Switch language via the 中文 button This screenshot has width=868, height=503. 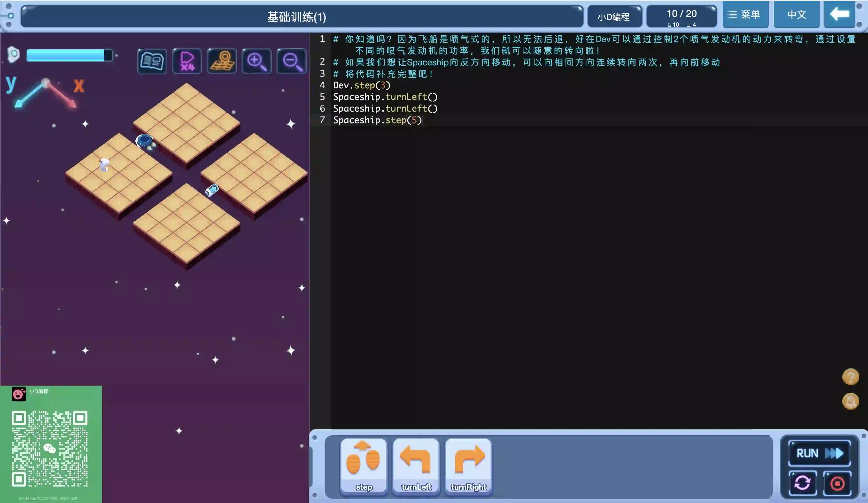(796, 15)
